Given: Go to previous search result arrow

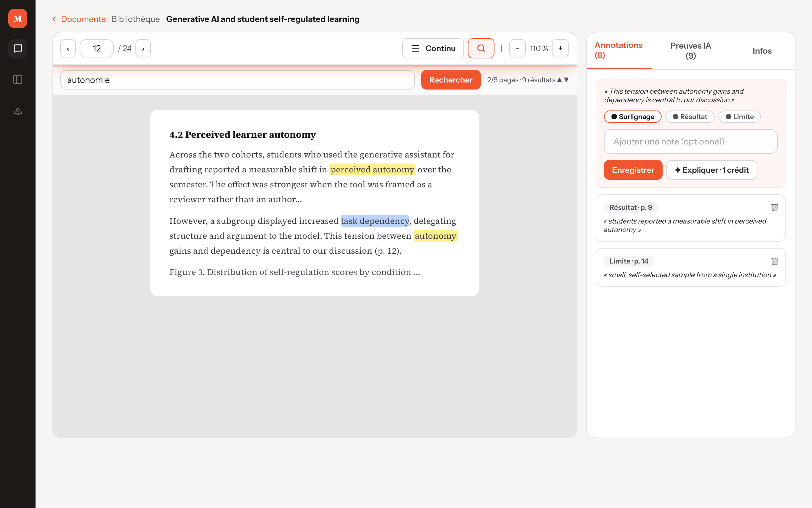Looking at the screenshot, I should tap(559, 80).
